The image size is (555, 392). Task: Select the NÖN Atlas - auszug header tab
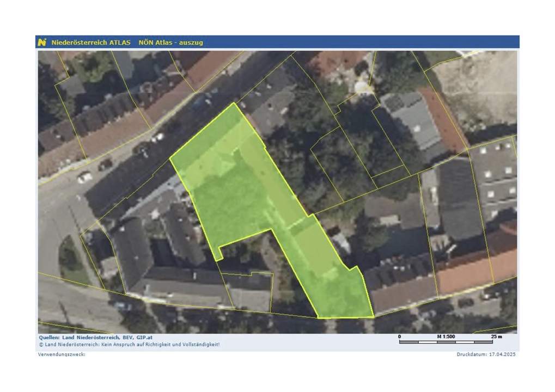172,41
